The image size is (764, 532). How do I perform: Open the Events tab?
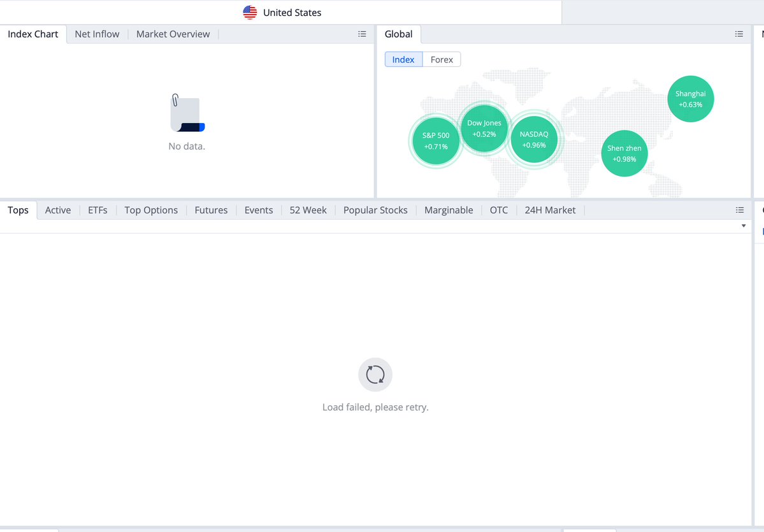pyautogui.click(x=259, y=210)
